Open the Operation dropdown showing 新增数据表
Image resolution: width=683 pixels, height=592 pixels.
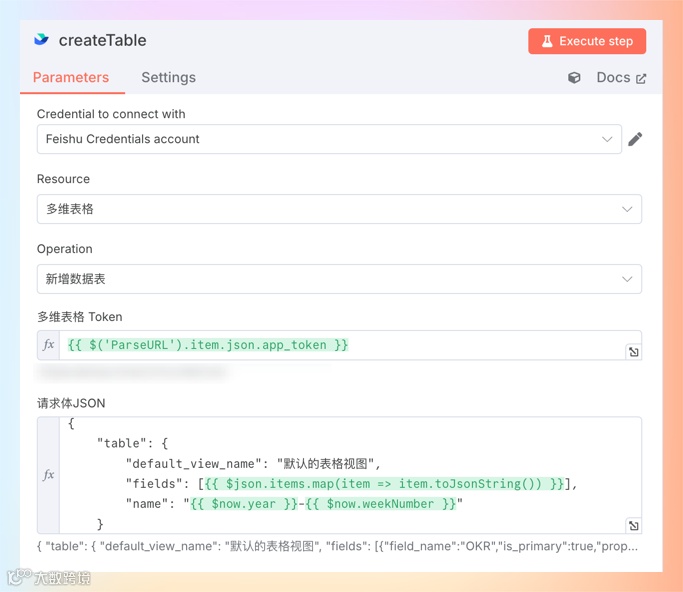pyautogui.click(x=339, y=279)
